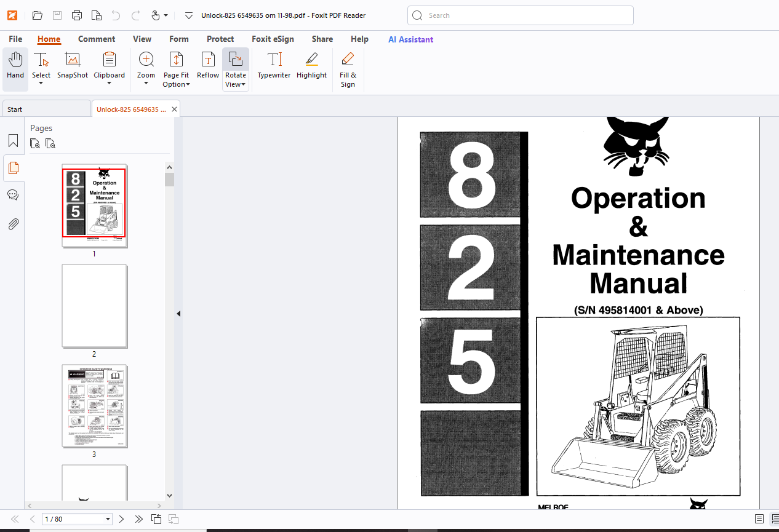Open the Bookmarks side panel
Viewport: 779px width, 532px height.
click(13, 141)
